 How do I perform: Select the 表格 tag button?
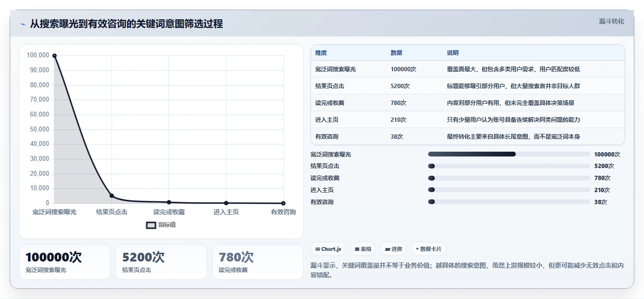(x=363, y=249)
